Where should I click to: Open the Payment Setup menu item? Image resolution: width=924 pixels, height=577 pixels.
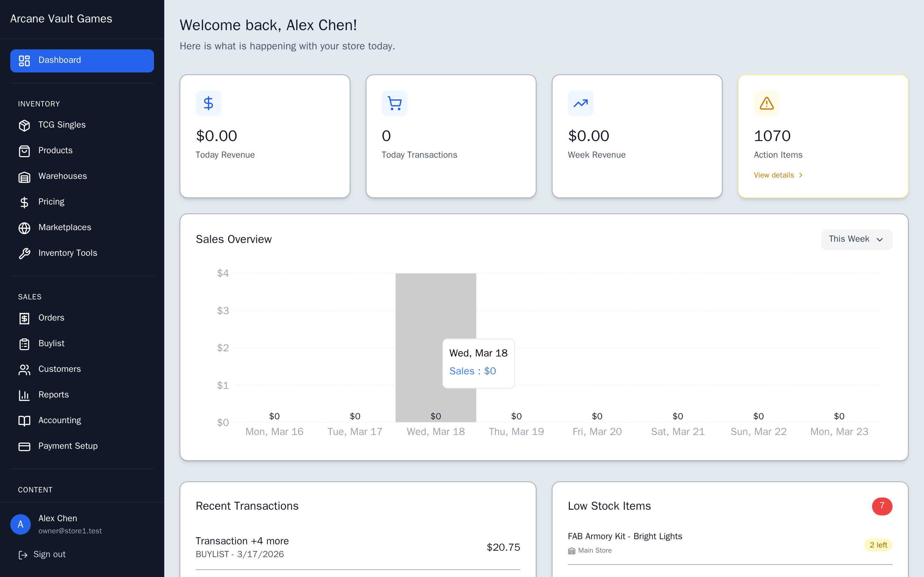68,446
